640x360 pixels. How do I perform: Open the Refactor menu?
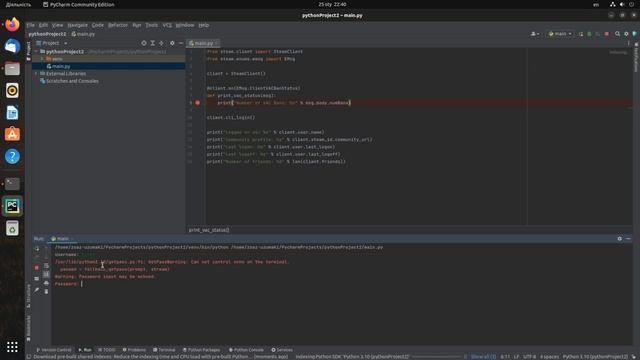pos(118,25)
